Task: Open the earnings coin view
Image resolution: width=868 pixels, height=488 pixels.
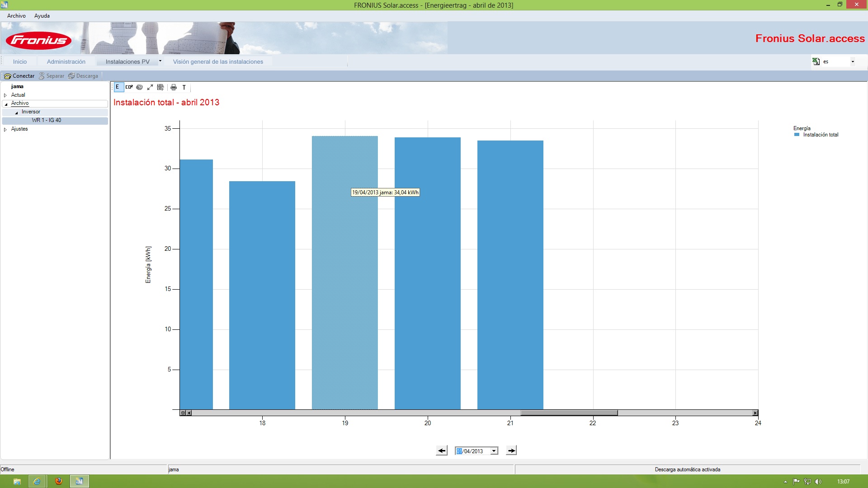Action: click(x=139, y=87)
